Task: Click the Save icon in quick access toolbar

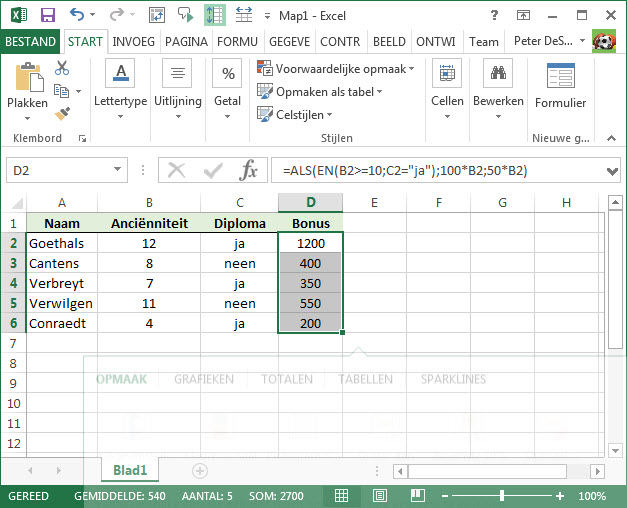Action: [x=48, y=15]
